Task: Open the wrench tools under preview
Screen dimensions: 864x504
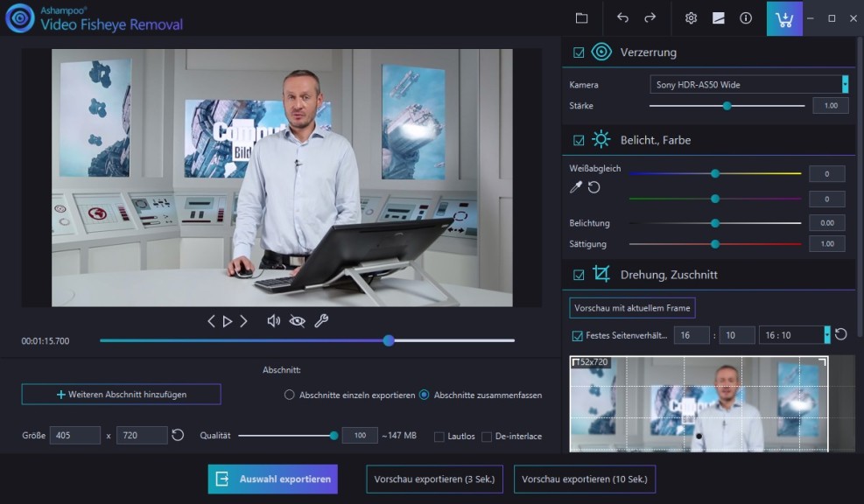Action: point(321,321)
